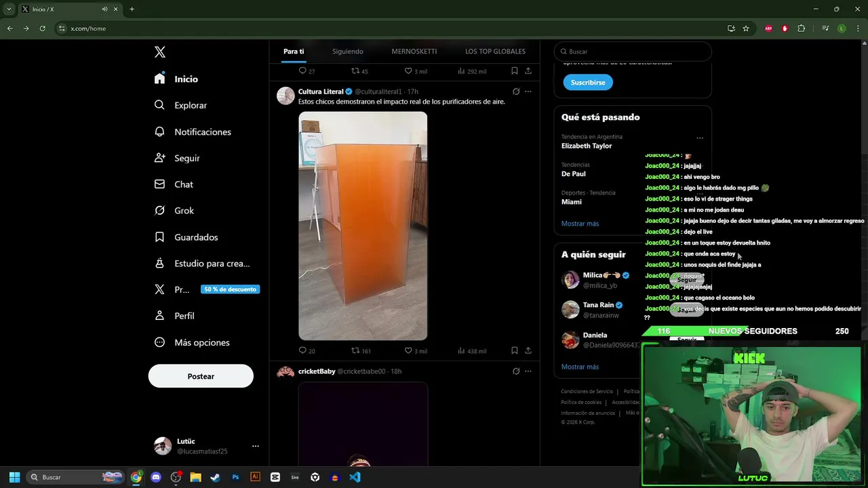Open Chrome three-dot menu
Image resolution: width=868 pixels, height=488 pixels.
click(x=858, y=28)
